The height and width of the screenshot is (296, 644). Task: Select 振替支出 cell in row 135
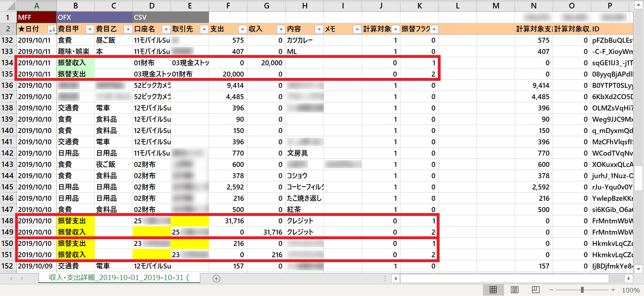tap(75, 74)
